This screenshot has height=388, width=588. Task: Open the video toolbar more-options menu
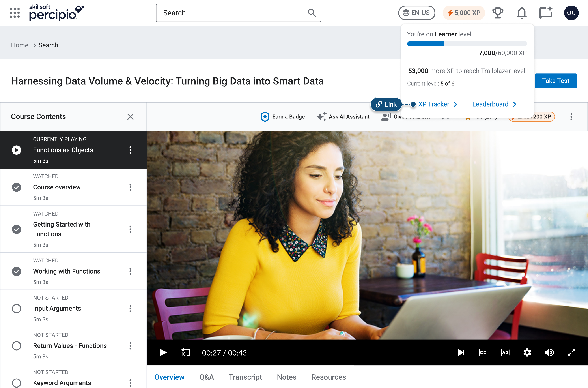[571, 116]
